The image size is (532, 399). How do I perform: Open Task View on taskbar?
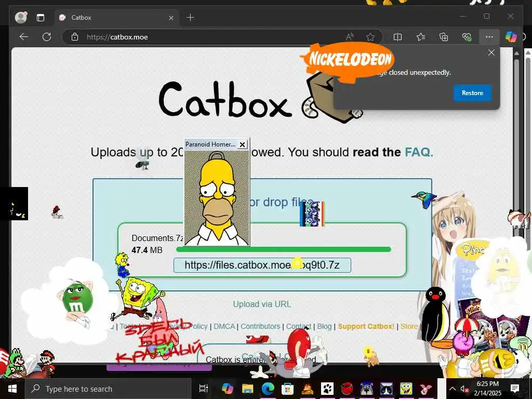(203, 389)
